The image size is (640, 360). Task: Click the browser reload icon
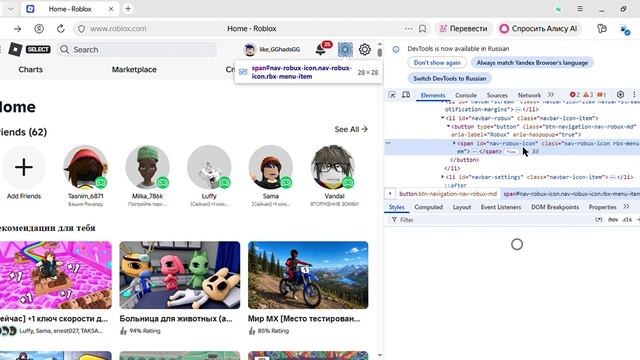point(61,29)
